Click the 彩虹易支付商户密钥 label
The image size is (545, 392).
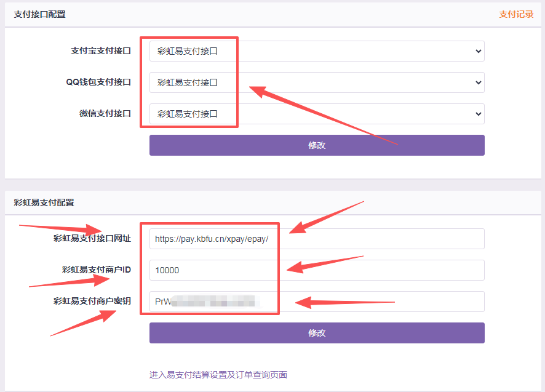coord(92,302)
